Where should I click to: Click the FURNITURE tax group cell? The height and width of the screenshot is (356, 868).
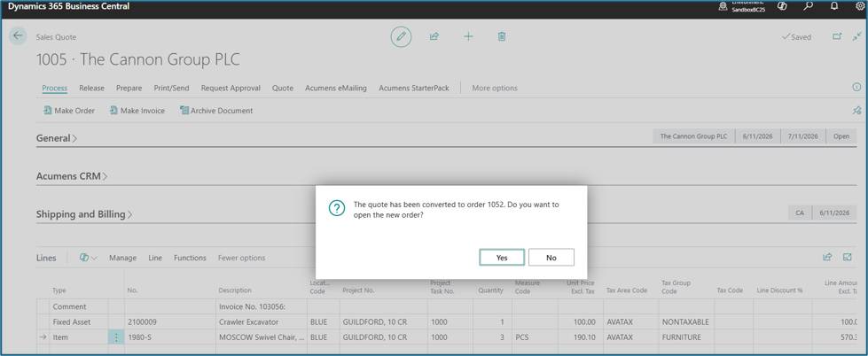[686, 337]
